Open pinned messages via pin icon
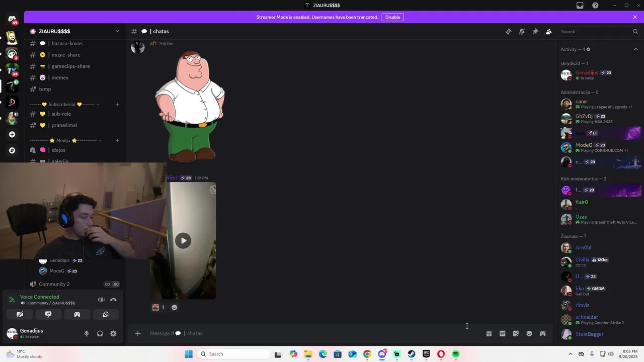 pos(535,31)
